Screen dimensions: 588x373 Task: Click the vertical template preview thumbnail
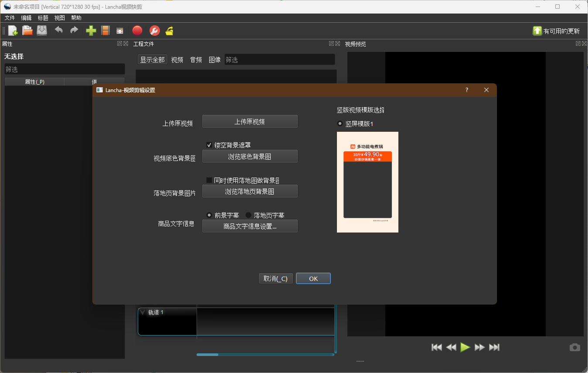(x=367, y=182)
